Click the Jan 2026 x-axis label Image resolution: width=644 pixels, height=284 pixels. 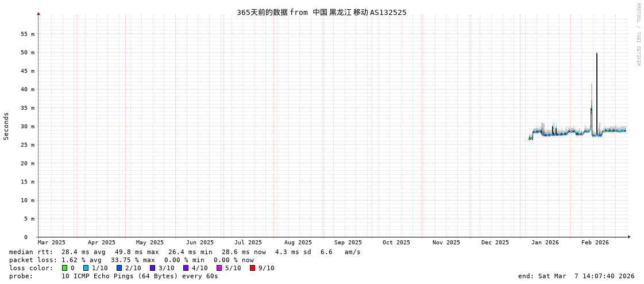click(545, 243)
